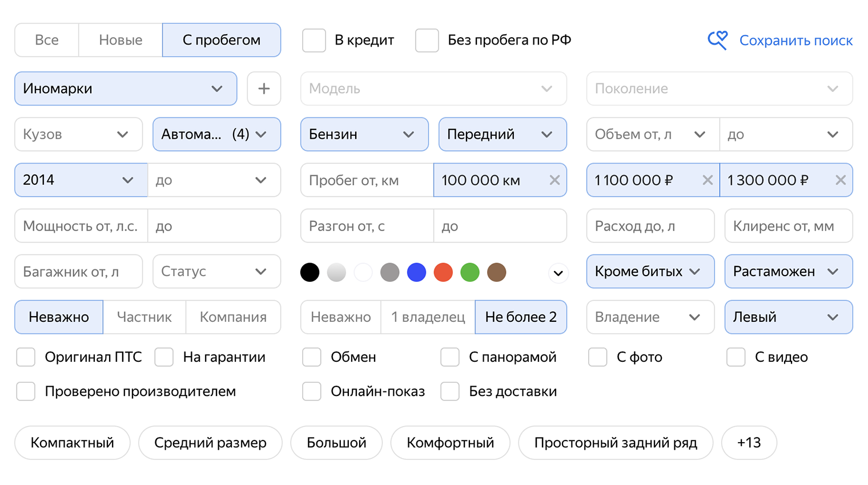Click Мощность от, л.с. field

[x=81, y=226]
